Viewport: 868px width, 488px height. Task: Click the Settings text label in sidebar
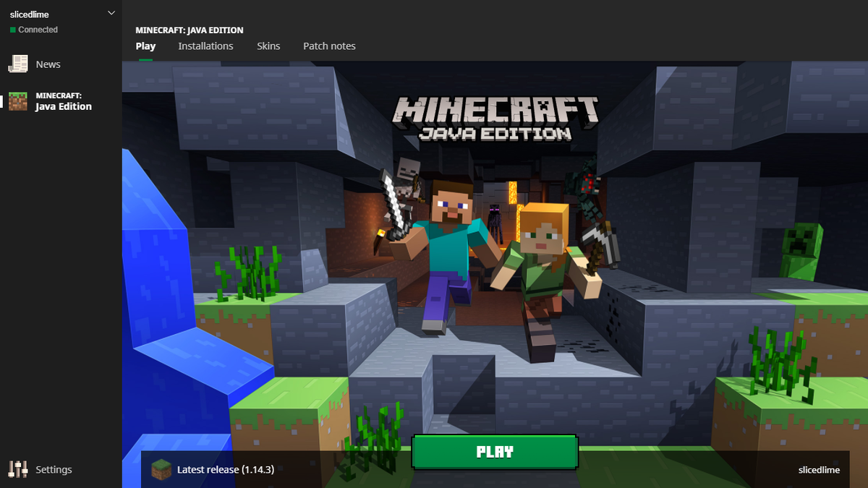pyautogui.click(x=54, y=469)
